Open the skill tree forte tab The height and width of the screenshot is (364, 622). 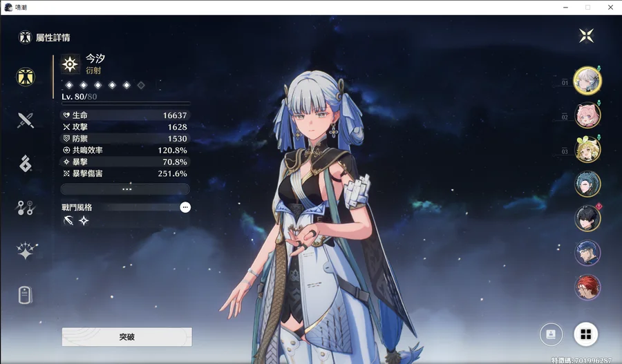pos(26,207)
